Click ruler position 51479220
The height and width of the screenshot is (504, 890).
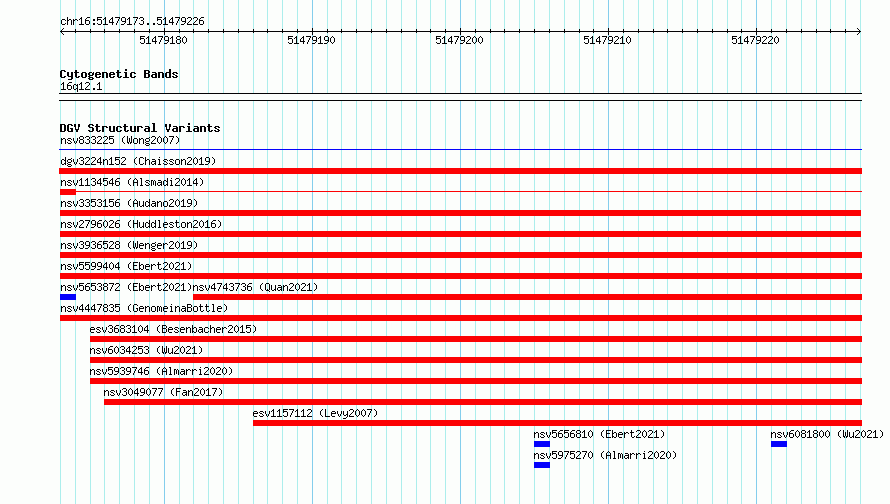click(755, 40)
